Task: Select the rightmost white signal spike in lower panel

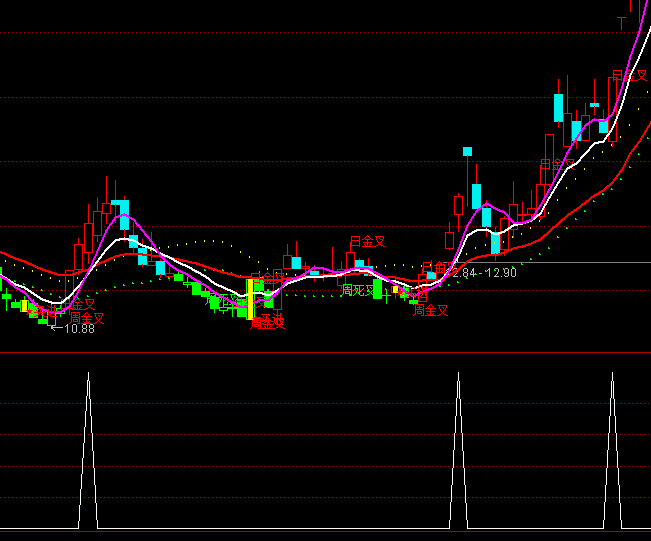Action: [611, 450]
